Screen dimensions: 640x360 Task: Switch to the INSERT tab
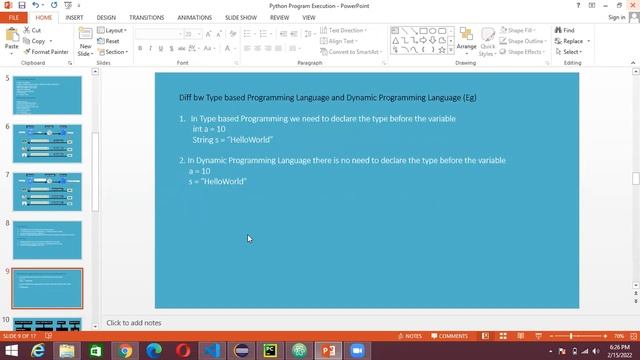(74, 18)
